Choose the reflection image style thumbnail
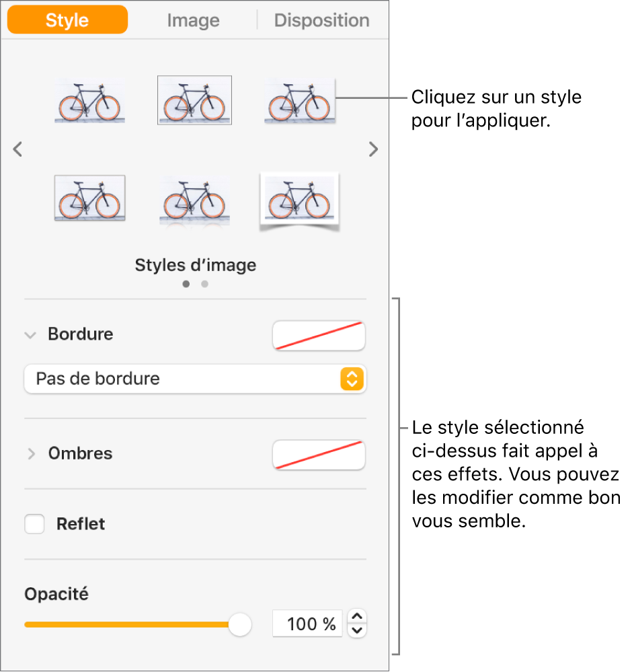This screenshot has height=672, width=630. 194,199
